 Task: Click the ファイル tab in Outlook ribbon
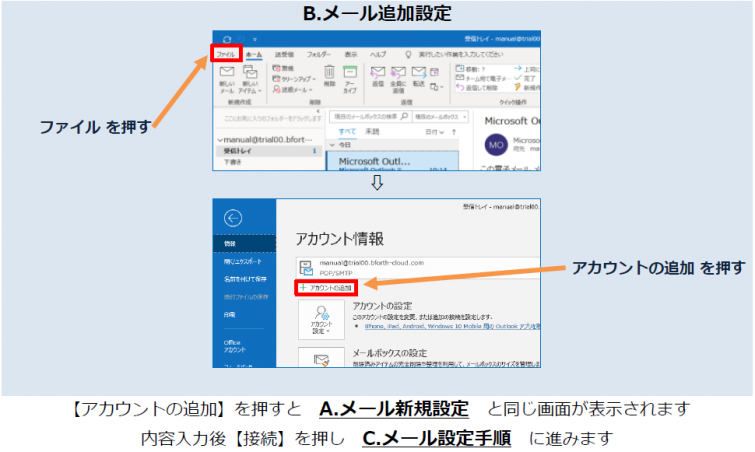pos(225,52)
